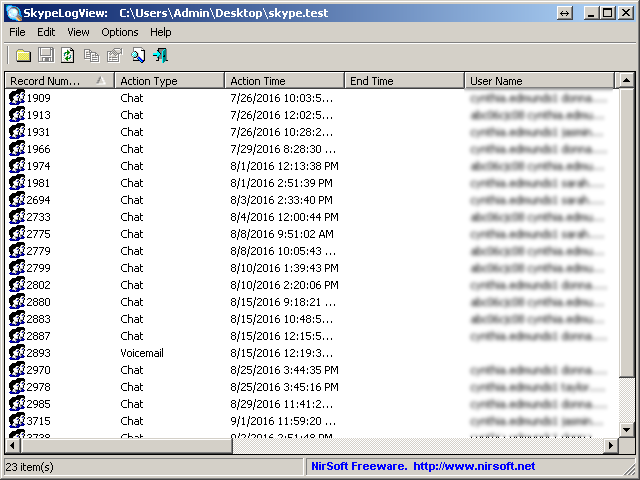The image size is (640, 480).
Task: Click the Find toolbar icon
Action: pyautogui.click(x=138, y=56)
